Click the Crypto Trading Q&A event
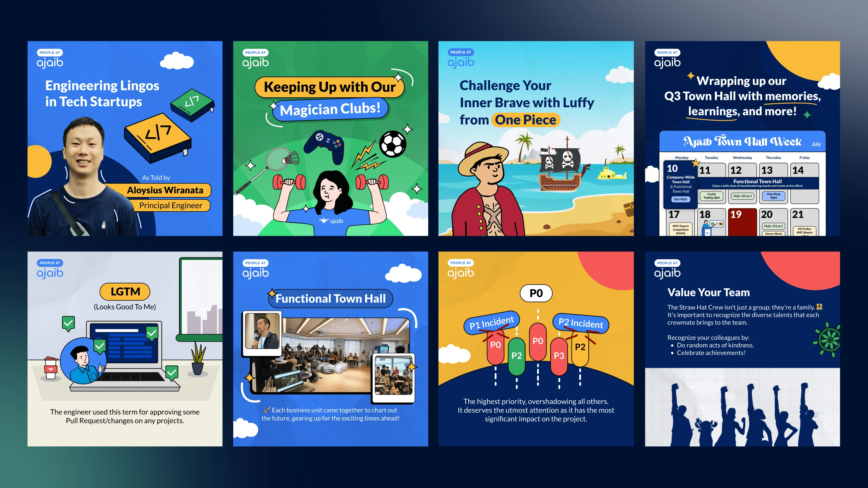 pos(711,196)
